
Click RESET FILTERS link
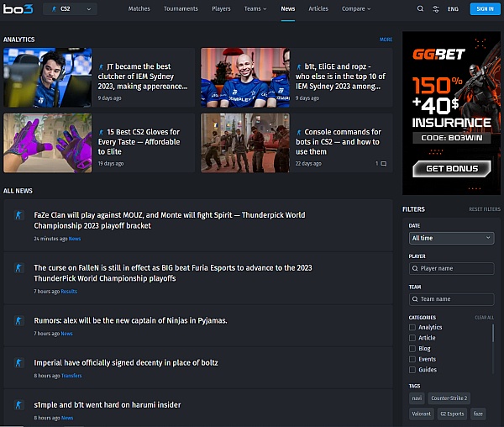pyautogui.click(x=485, y=209)
